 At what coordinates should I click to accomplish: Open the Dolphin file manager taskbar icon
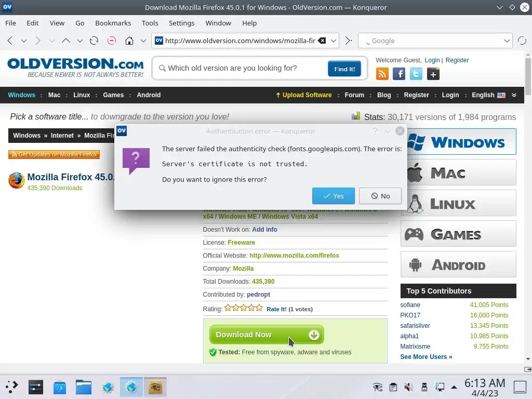(84, 387)
